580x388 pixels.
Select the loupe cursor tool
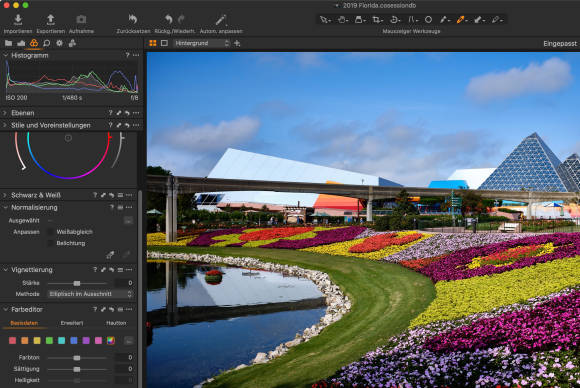(x=360, y=20)
